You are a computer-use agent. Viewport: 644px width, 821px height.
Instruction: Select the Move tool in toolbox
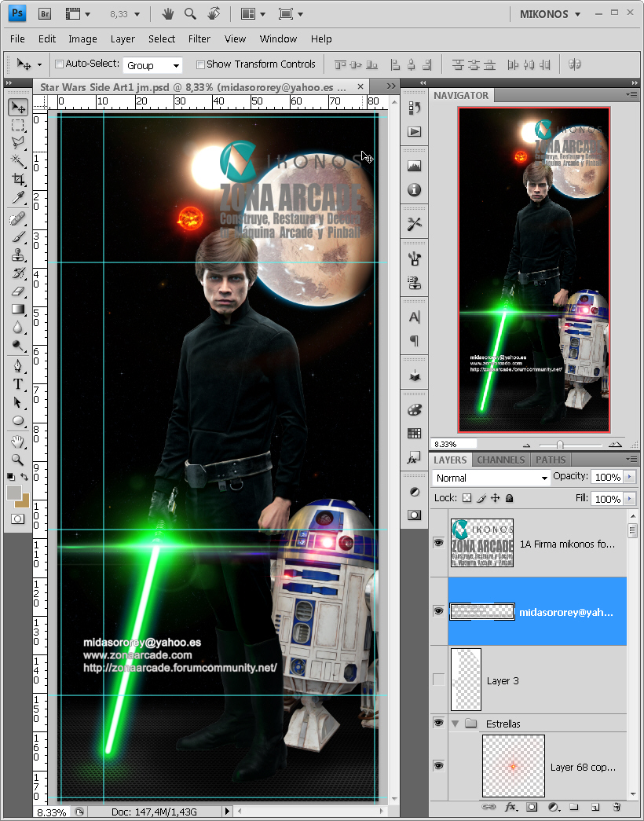[x=18, y=108]
